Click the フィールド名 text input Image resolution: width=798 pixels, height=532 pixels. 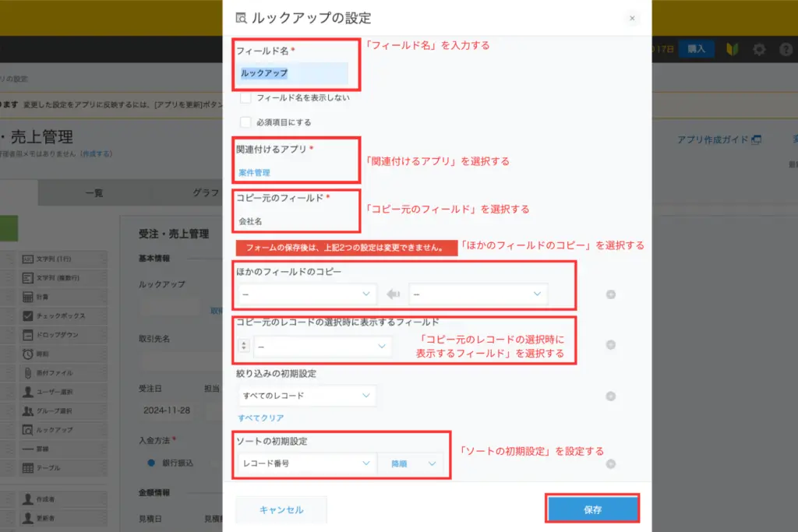(293, 73)
